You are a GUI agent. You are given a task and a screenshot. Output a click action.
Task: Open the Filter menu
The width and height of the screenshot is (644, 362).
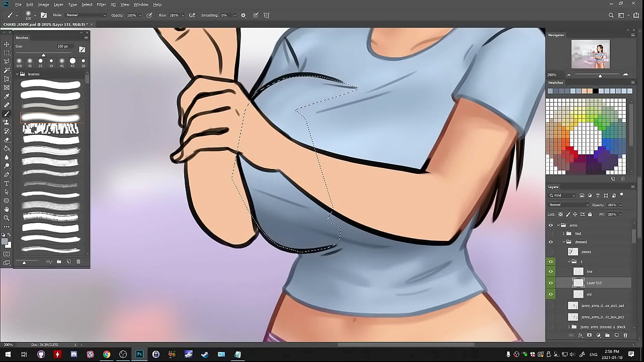pos(101,5)
